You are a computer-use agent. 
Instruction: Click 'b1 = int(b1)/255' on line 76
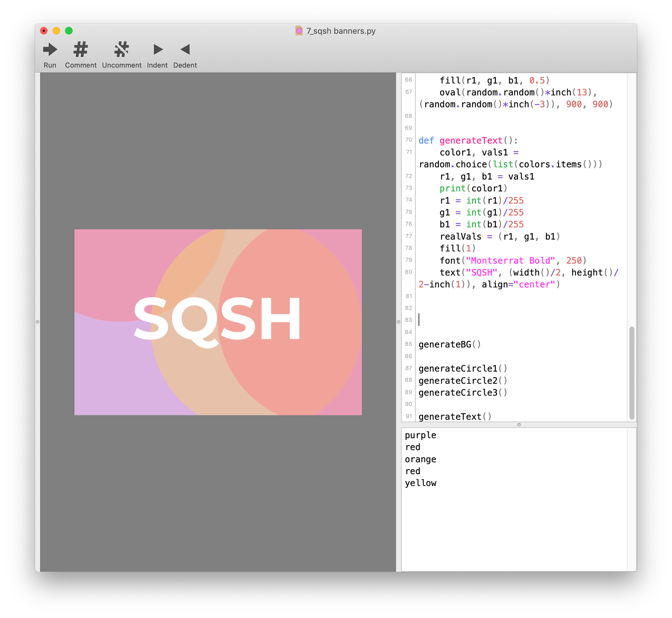(x=482, y=224)
